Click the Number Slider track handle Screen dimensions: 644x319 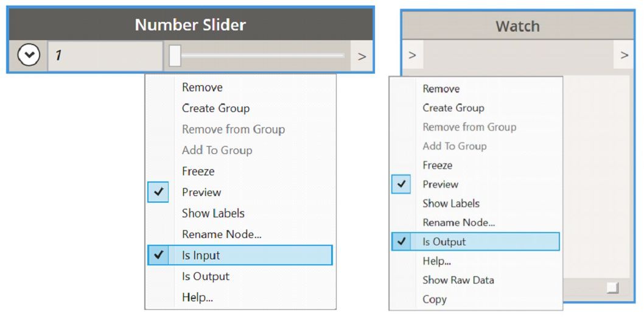[175, 55]
